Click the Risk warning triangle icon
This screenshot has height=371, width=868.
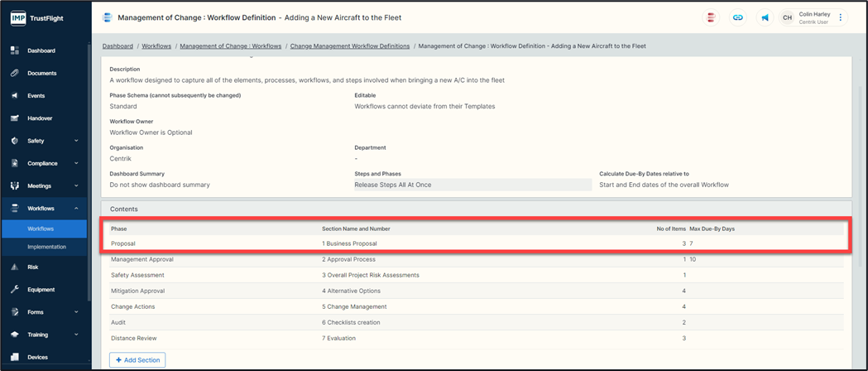(15, 267)
